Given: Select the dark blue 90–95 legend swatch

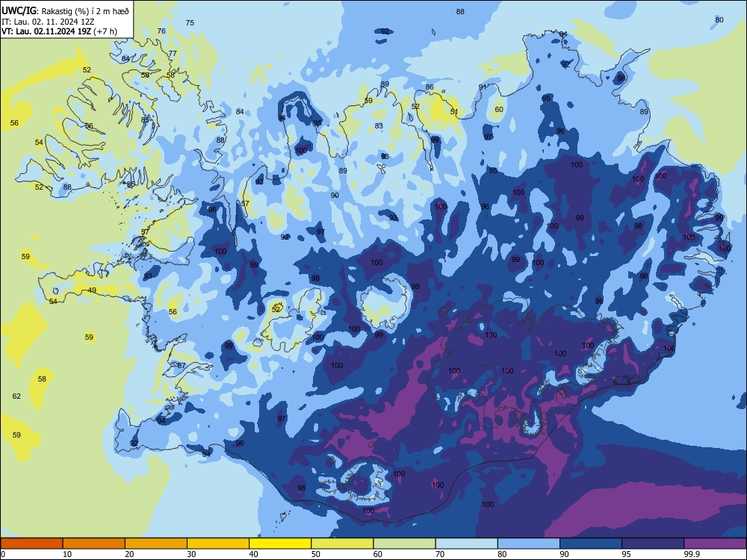Looking at the screenshot, I should click(591, 544).
